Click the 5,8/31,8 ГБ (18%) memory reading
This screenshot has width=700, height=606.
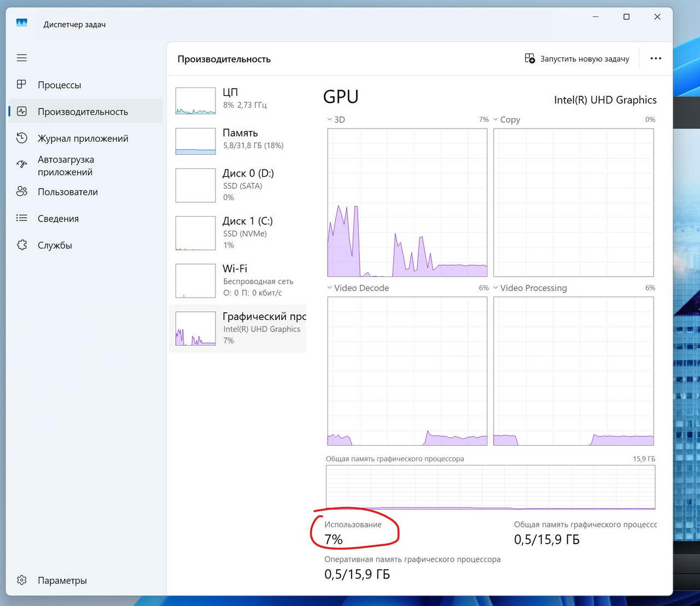pyautogui.click(x=253, y=145)
